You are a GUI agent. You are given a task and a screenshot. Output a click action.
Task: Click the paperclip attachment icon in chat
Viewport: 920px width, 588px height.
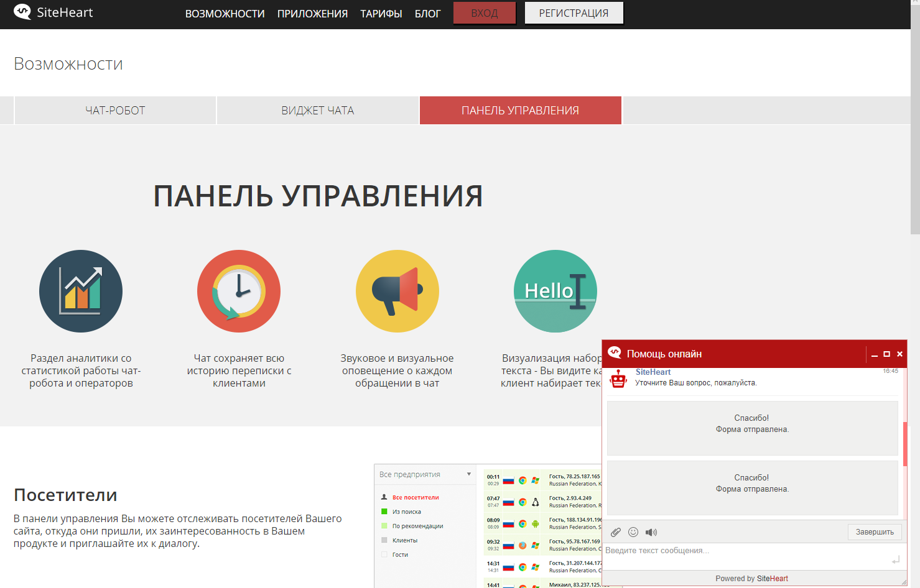click(616, 532)
